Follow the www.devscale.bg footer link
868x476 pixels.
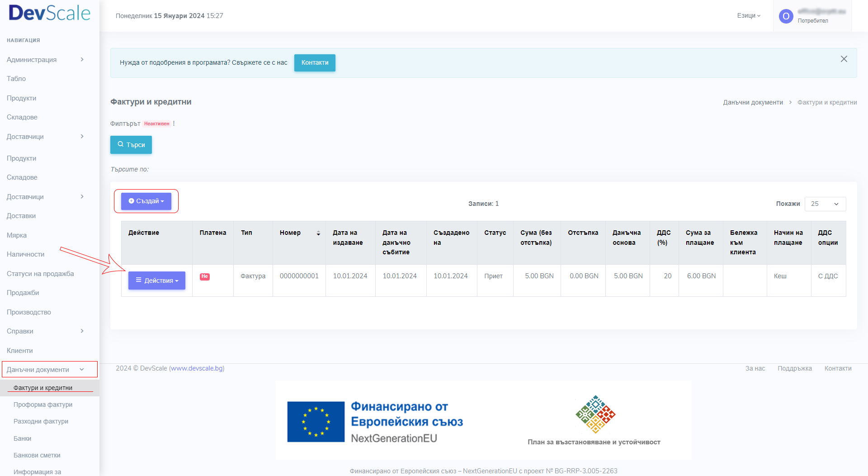197,368
